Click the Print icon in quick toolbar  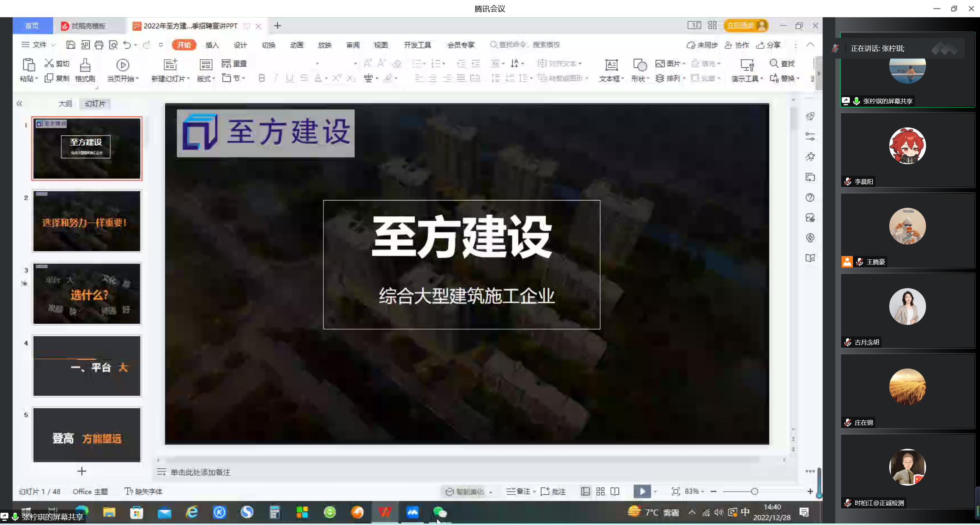[99, 45]
